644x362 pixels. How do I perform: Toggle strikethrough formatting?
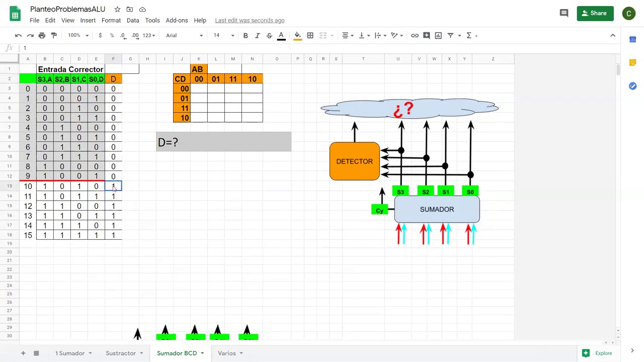[269, 35]
